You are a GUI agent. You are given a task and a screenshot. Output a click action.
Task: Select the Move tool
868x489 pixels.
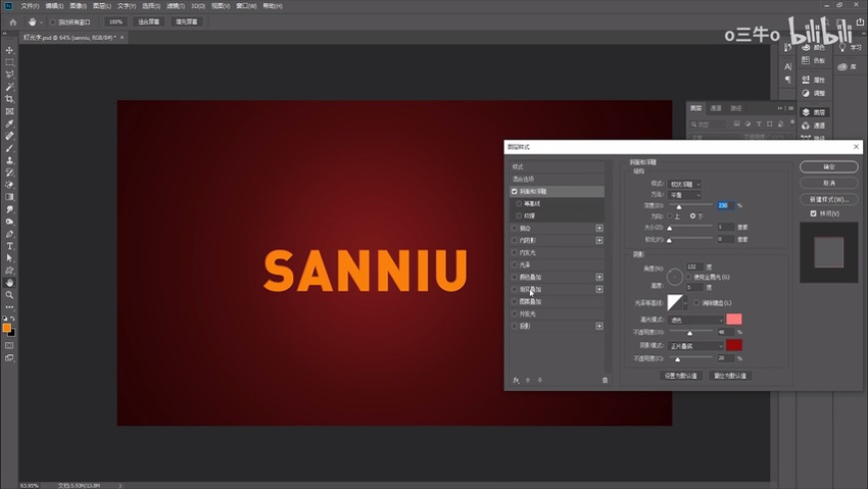10,50
